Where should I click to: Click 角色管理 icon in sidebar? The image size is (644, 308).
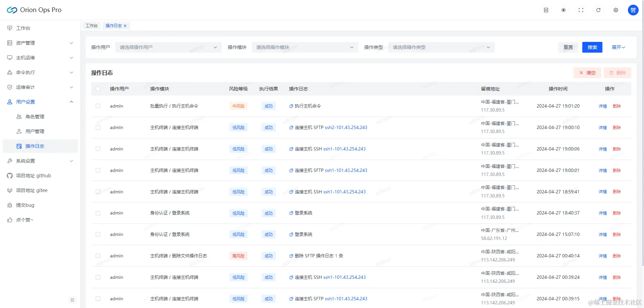tap(19, 117)
